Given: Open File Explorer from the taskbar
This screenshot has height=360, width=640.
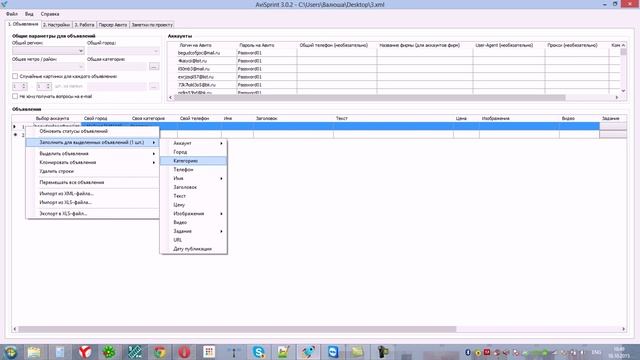Looking at the screenshot, I should click(x=34, y=352).
